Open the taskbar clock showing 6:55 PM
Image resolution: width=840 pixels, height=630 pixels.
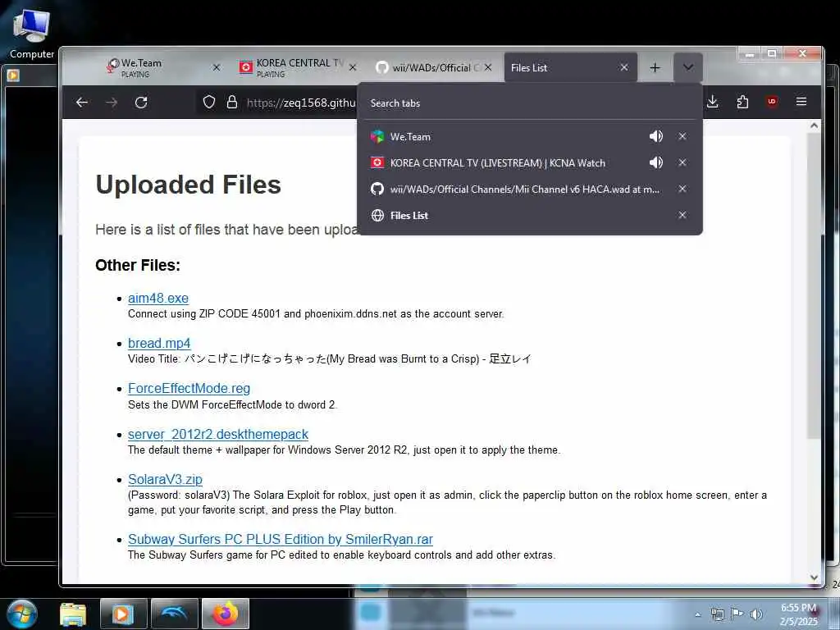tap(798, 614)
